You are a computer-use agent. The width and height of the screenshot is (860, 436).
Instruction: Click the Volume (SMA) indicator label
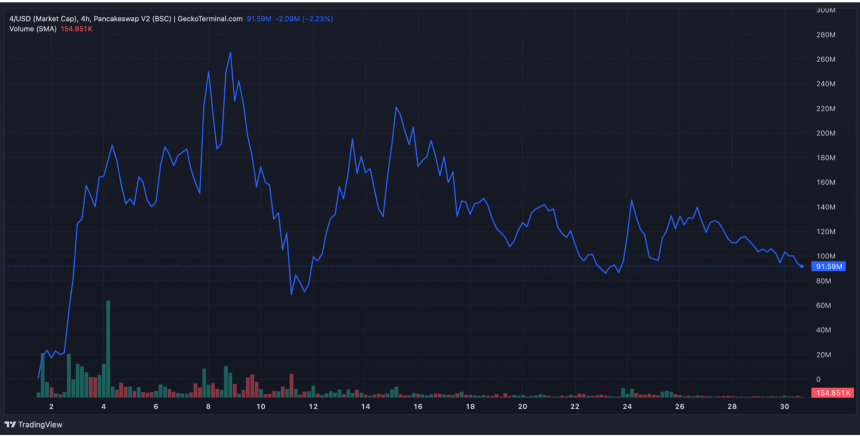pos(35,28)
